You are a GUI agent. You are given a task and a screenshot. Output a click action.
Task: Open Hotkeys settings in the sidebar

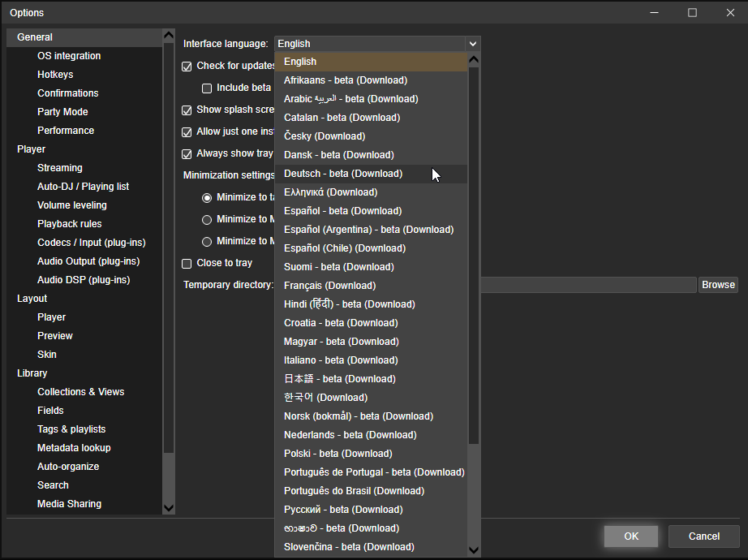pos(55,75)
